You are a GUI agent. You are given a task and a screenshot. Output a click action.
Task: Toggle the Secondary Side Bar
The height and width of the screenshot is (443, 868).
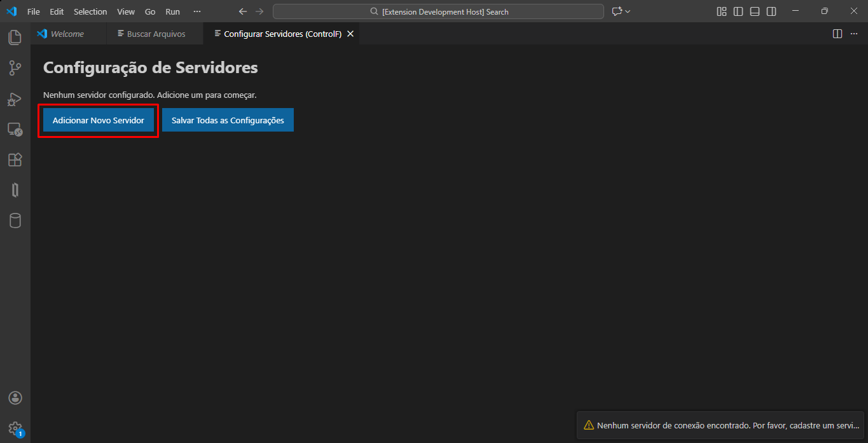pyautogui.click(x=771, y=11)
